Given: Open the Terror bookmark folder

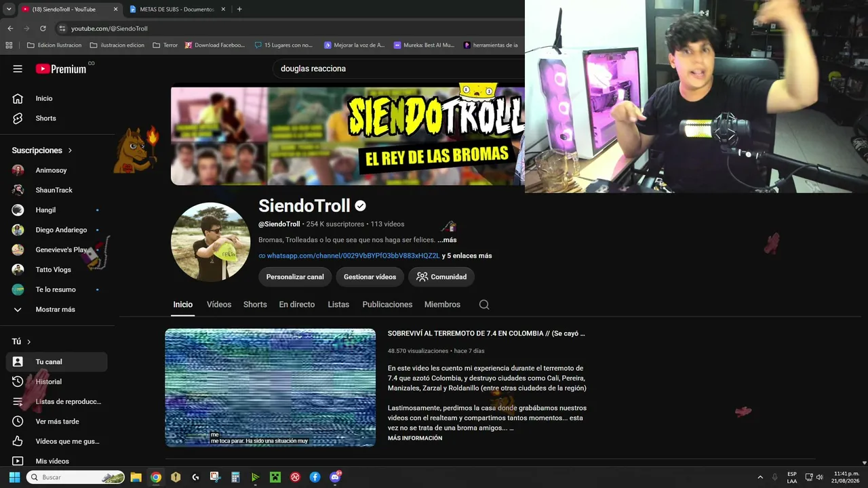Looking at the screenshot, I should 165,45.
